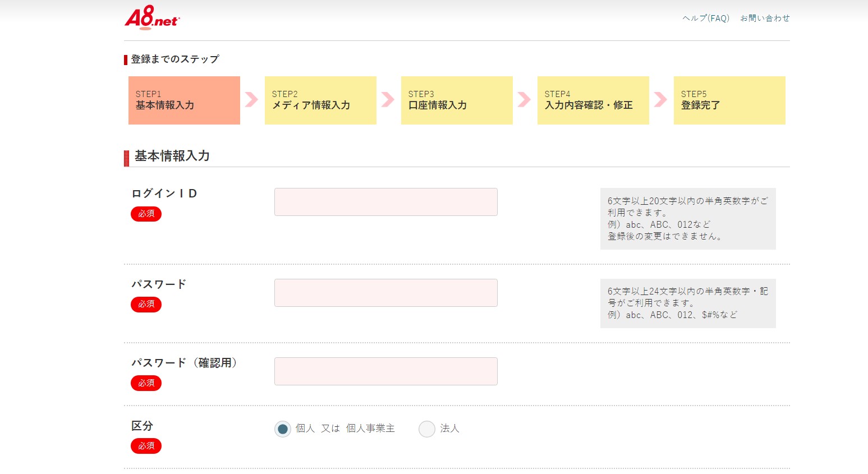Focus the ログインID input field

tap(386, 202)
